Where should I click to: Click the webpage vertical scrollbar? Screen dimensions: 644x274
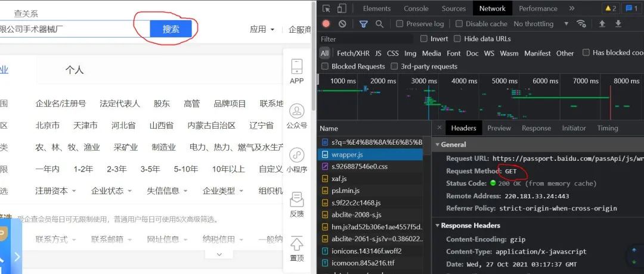(314, 57)
